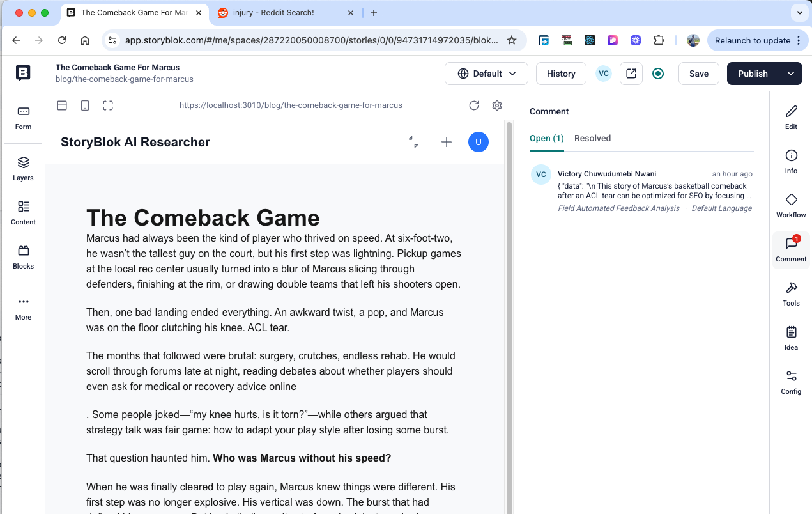
Task: Open the Comment panel with badge
Action: click(791, 250)
